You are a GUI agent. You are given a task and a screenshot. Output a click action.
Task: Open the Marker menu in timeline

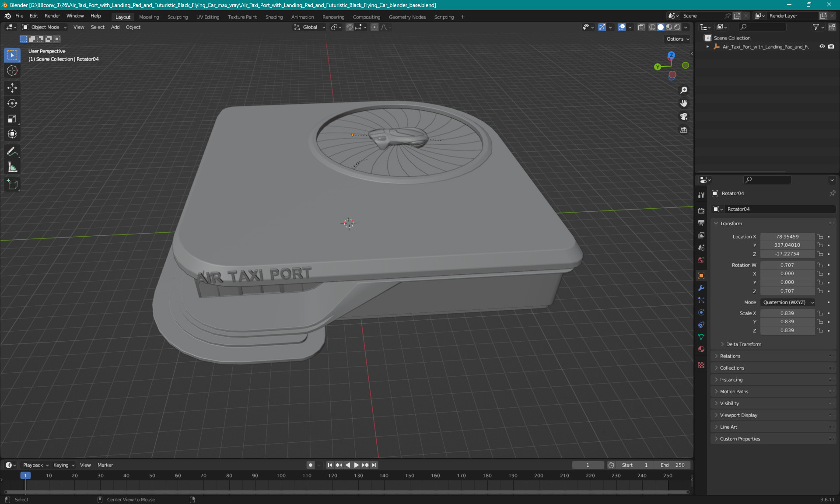[105, 465]
